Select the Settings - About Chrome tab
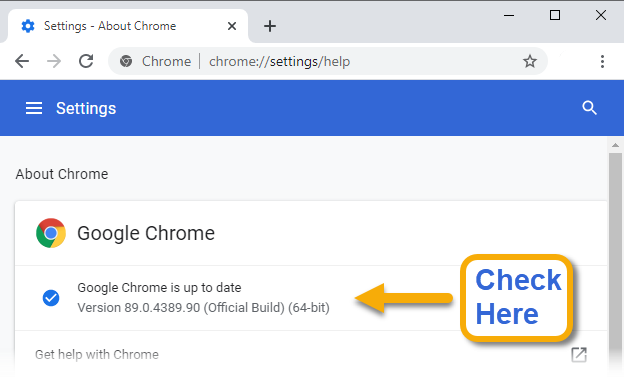 click(127, 26)
